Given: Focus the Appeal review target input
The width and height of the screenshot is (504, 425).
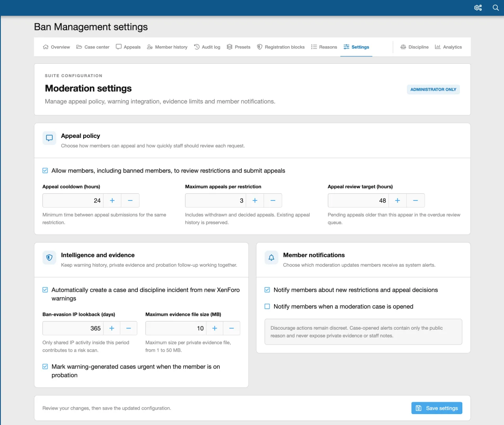Looking at the screenshot, I should [358, 200].
